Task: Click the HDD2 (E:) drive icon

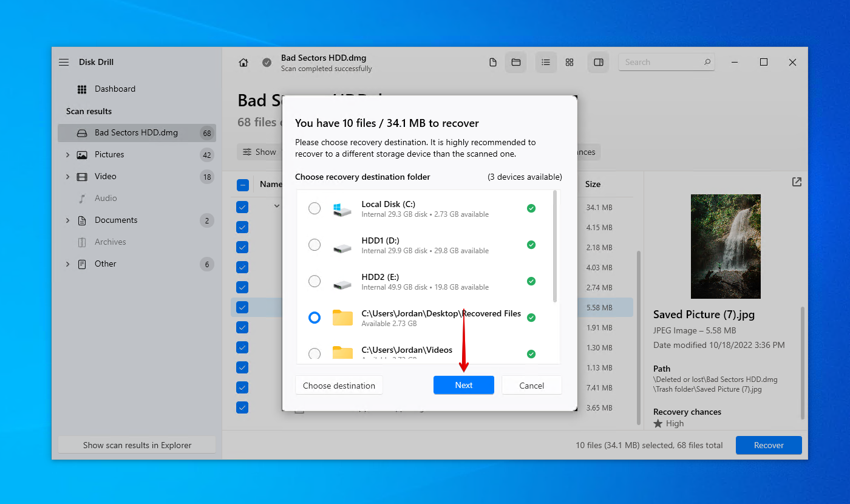Action: (342, 284)
